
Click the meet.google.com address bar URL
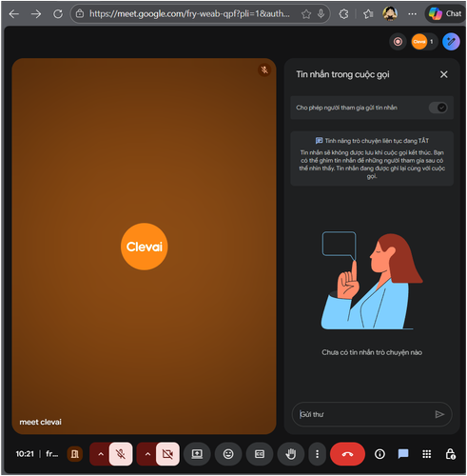[189, 13]
